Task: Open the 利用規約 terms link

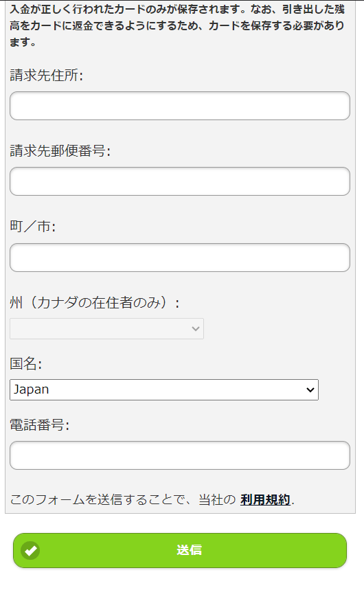Action: (x=265, y=500)
